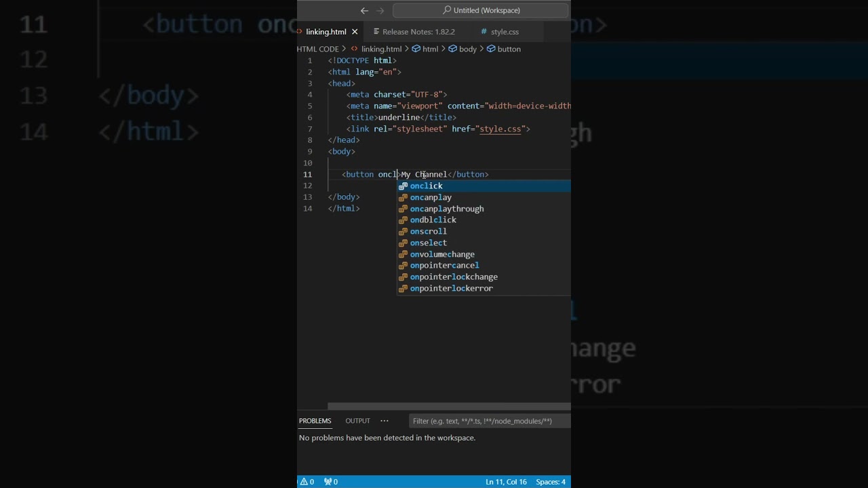Click the forward navigation arrow
Image resolution: width=868 pixels, height=488 pixels.
coord(380,10)
